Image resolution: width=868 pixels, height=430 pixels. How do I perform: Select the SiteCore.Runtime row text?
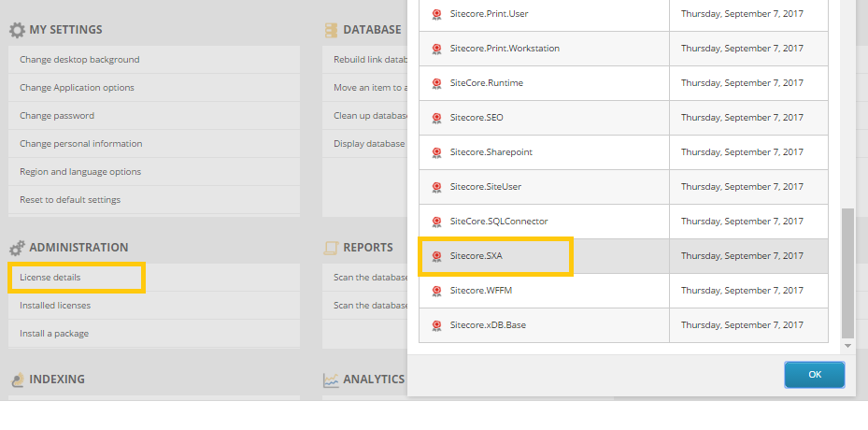[487, 82]
